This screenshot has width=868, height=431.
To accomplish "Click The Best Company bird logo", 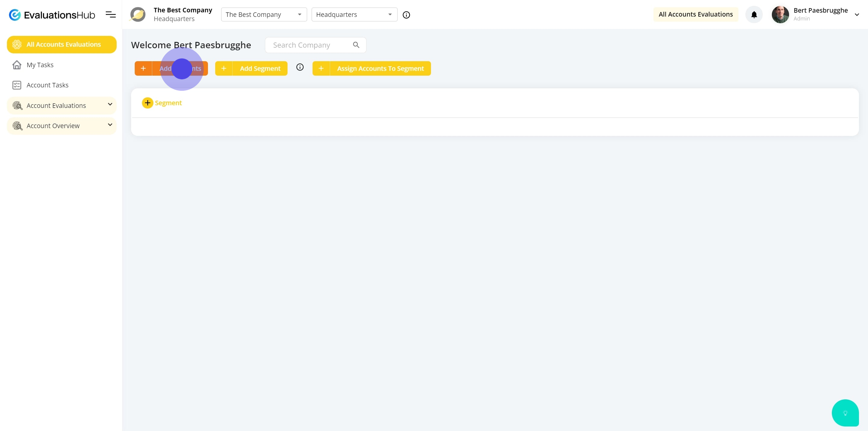I will click(138, 14).
